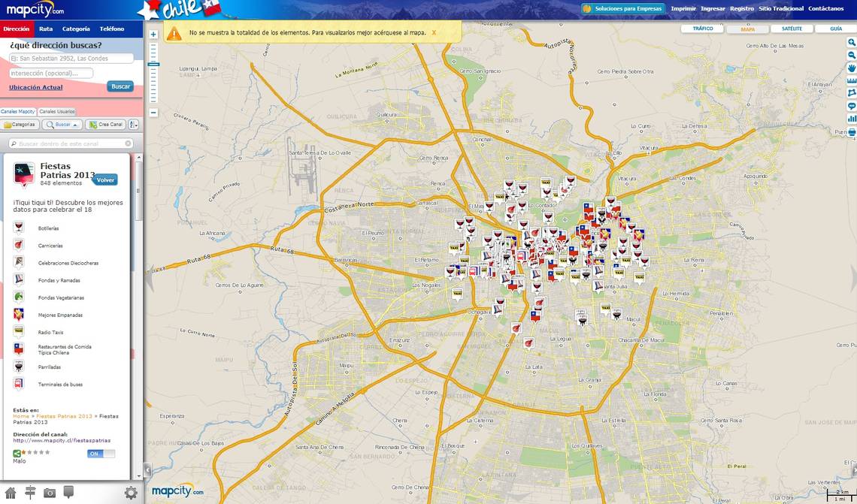Click the Fiestas Patrias 2013 channel thumbnail
857x504 pixels.
tap(24, 174)
